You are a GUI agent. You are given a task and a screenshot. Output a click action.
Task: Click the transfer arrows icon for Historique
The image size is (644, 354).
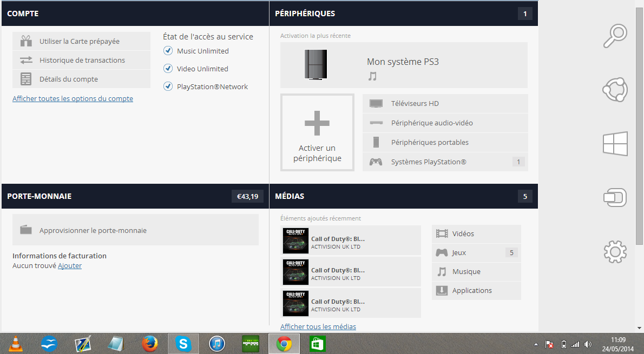[27, 60]
